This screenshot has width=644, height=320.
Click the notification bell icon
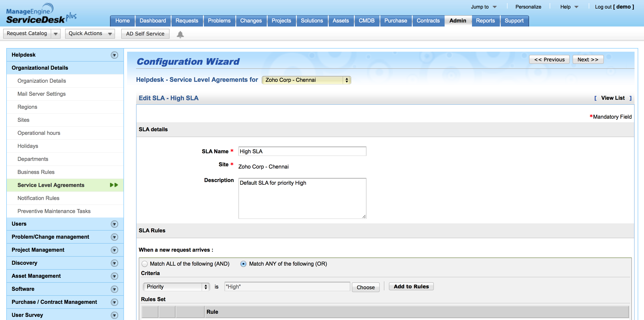180,34
